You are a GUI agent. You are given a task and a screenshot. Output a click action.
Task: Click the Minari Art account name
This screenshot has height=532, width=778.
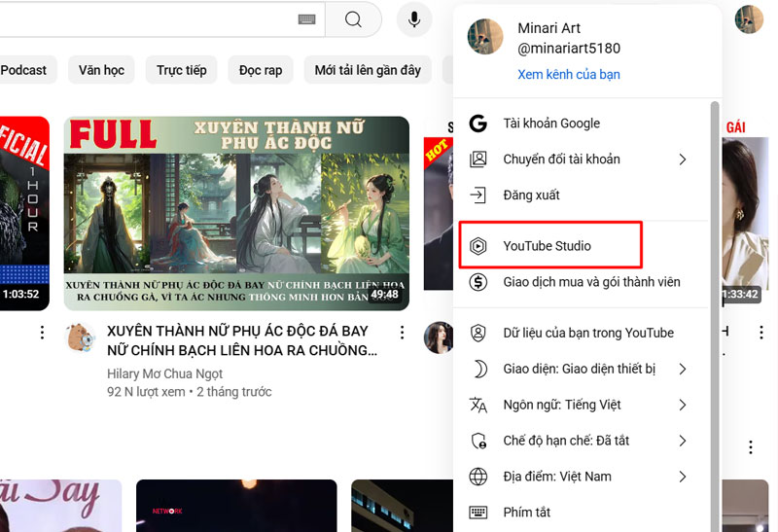pos(548,28)
